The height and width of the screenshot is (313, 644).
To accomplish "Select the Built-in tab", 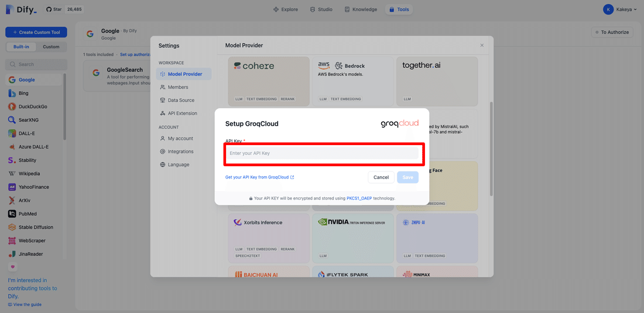I will point(21,47).
